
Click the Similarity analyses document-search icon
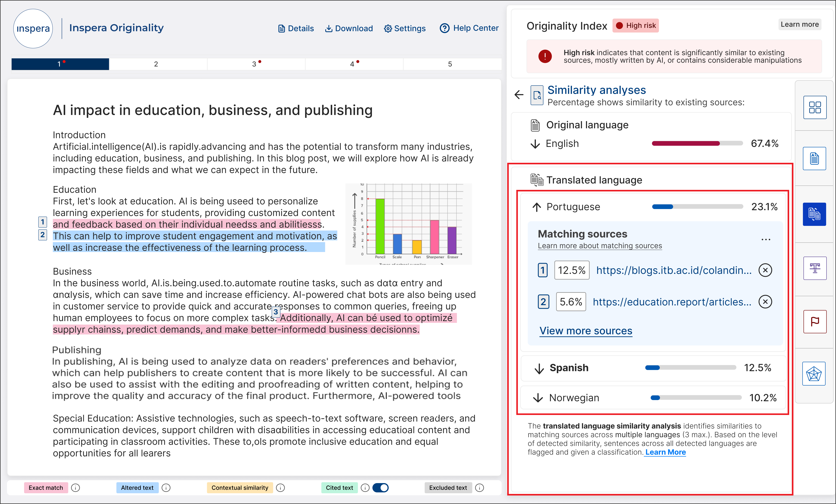537,95
